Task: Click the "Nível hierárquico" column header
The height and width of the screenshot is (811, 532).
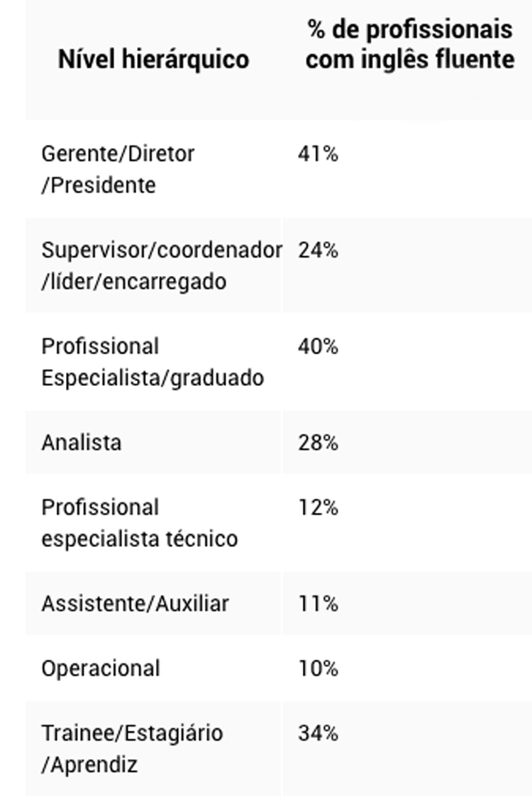Action: pyautogui.click(x=153, y=59)
